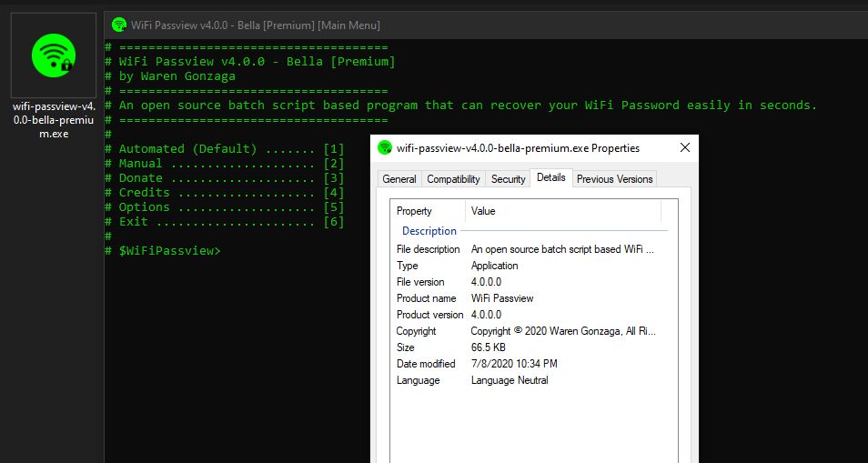This screenshot has height=463, width=868.
Task: Click the console header 'WiFi Passview v4.0.0 - Bella [Premium]'
Action: (250, 62)
